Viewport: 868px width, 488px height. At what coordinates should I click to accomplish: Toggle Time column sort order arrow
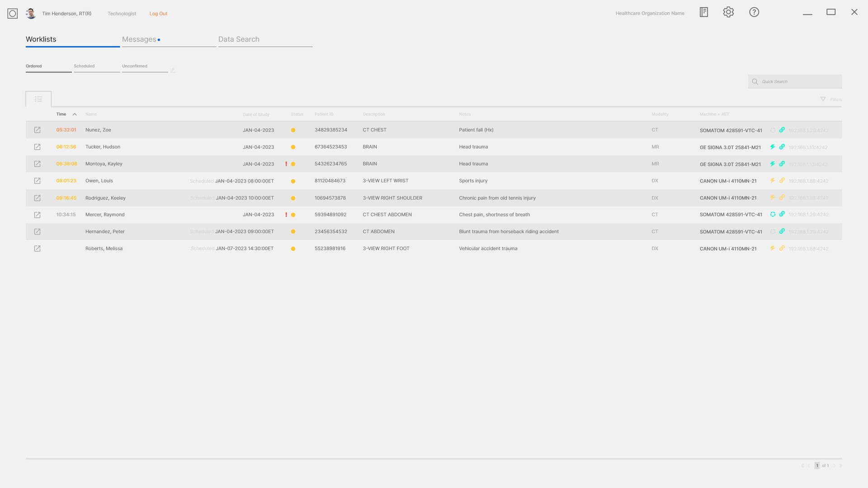coord(75,114)
